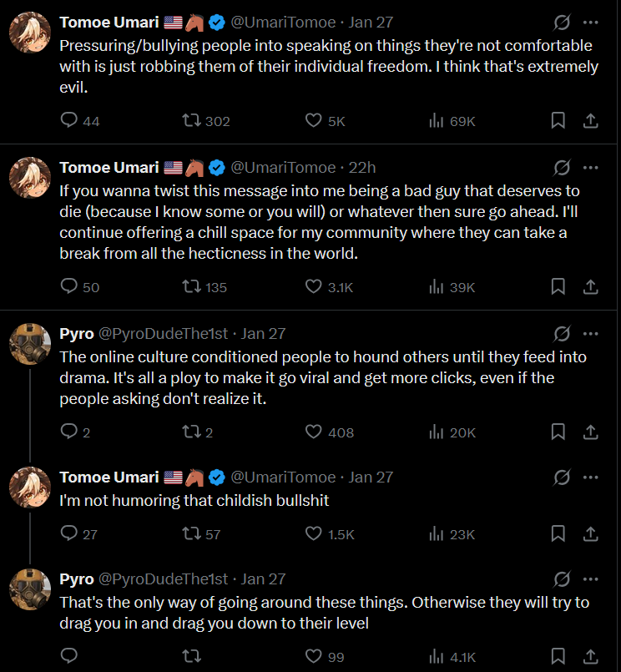Like the tweet with 5K likes
Image resolution: width=621 pixels, height=672 pixels.
314,120
